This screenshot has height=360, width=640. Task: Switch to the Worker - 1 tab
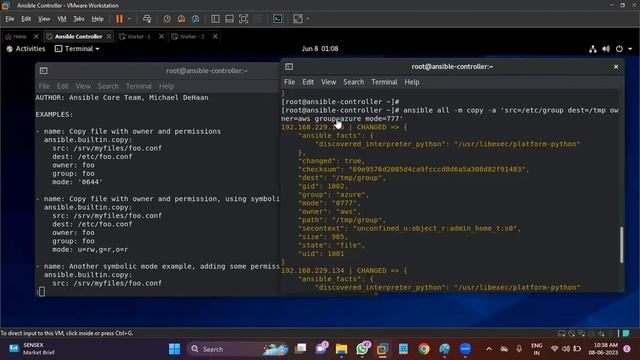coord(139,36)
